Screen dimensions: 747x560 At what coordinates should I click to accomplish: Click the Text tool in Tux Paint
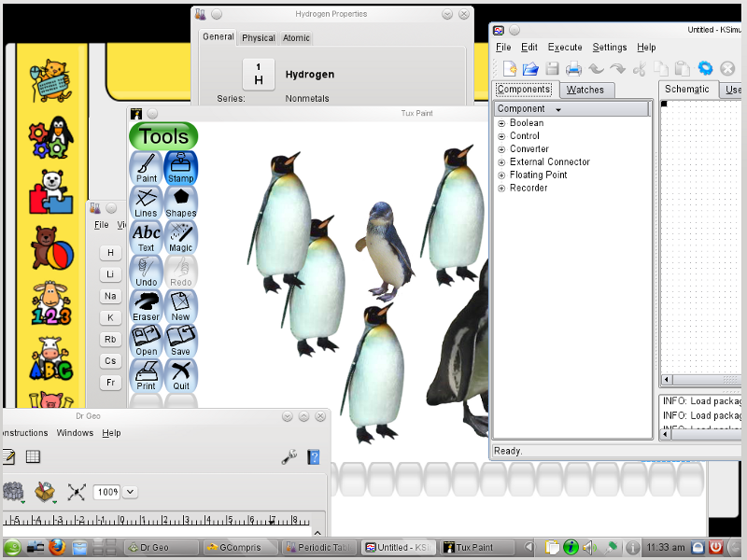pos(147,236)
